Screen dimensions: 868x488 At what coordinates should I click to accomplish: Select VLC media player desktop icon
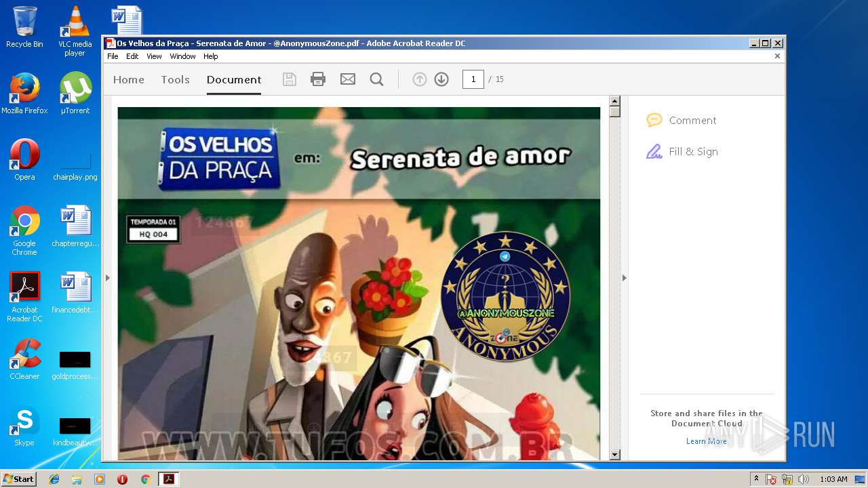75,31
